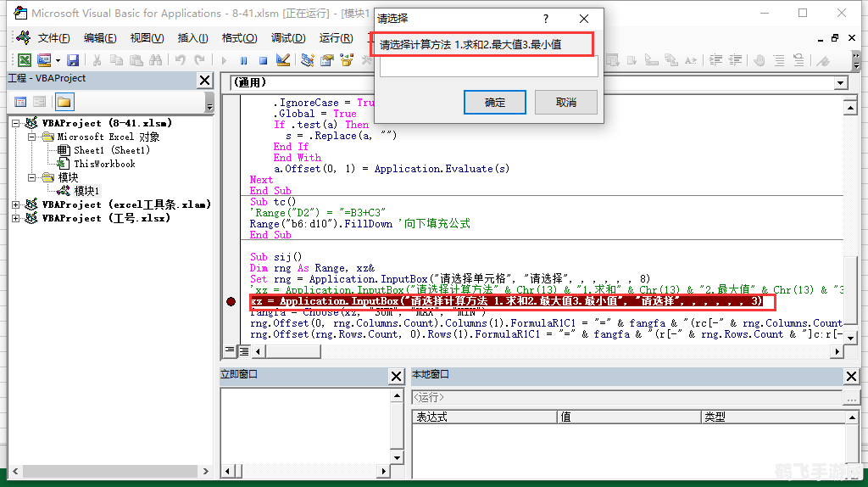Open the 调试(D) menu

pyautogui.click(x=287, y=38)
